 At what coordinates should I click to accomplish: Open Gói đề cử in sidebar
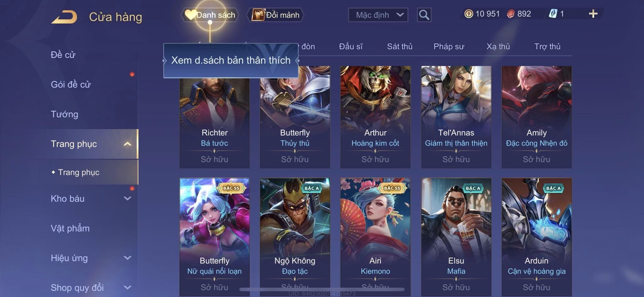(x=71, y=84)
